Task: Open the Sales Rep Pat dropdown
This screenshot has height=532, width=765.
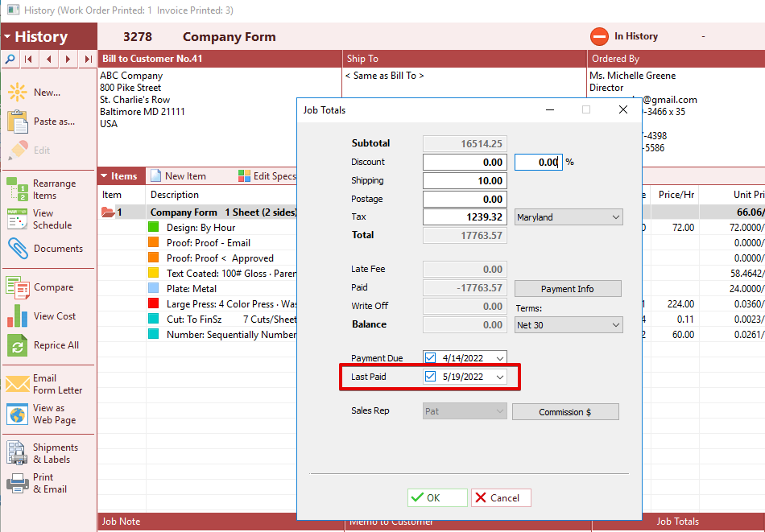Action: (465, 411)
